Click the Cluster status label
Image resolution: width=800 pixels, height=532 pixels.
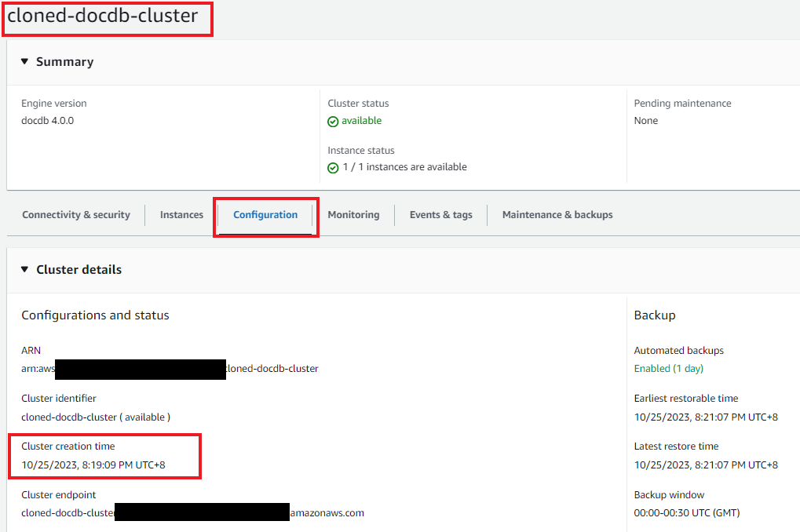click(x=358, y=103)
